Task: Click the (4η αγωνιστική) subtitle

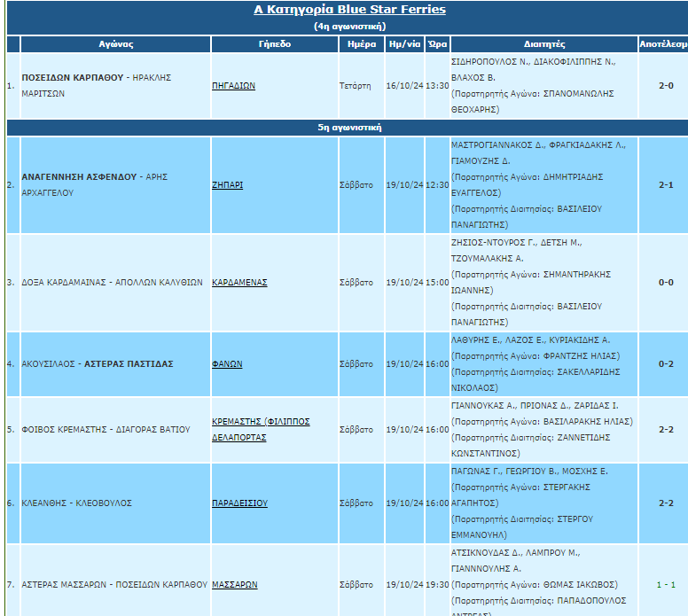Action: click(x=349, y=26)
